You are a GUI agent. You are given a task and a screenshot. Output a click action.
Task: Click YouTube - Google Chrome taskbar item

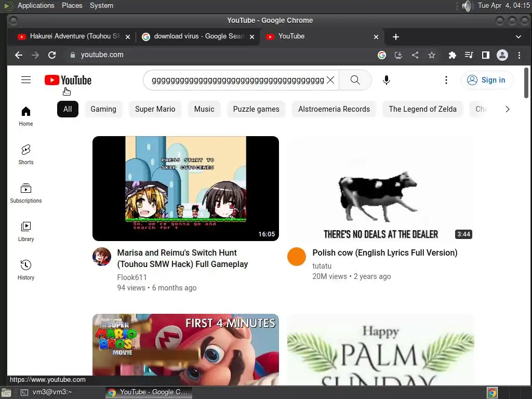coord(148,392)
